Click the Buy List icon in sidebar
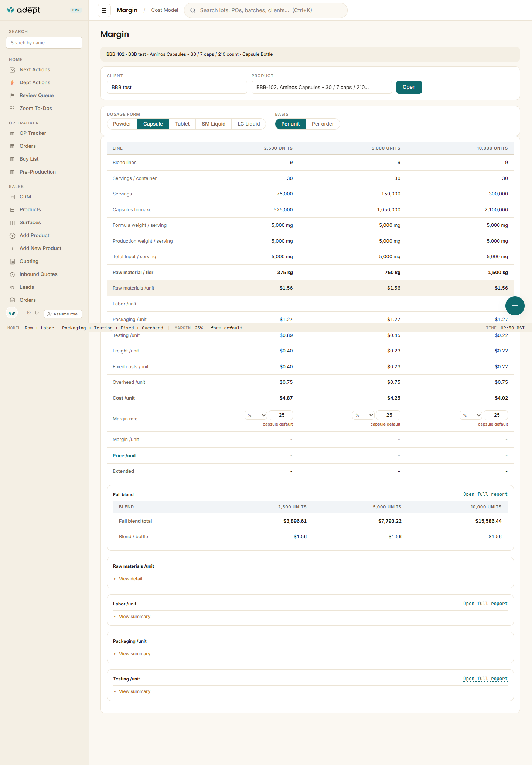Image resolution: width=532 pixels, height=765 pixels. [12, 159]
